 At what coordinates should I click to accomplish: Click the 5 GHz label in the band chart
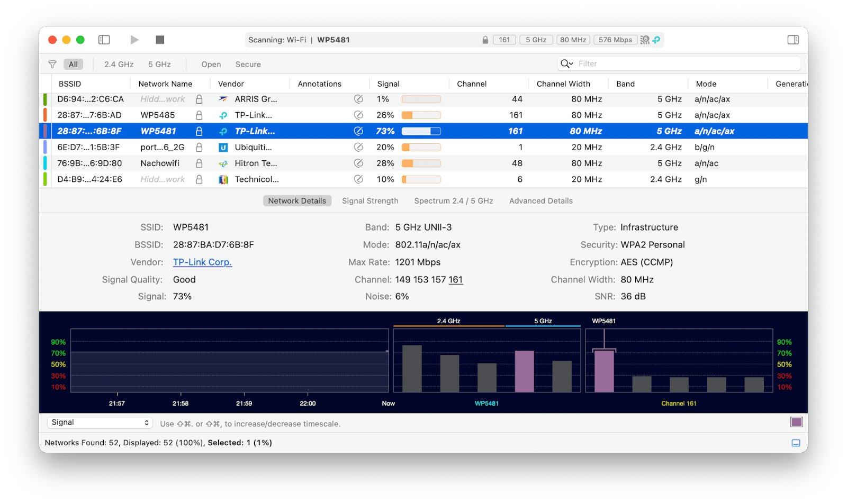[543, 321]
